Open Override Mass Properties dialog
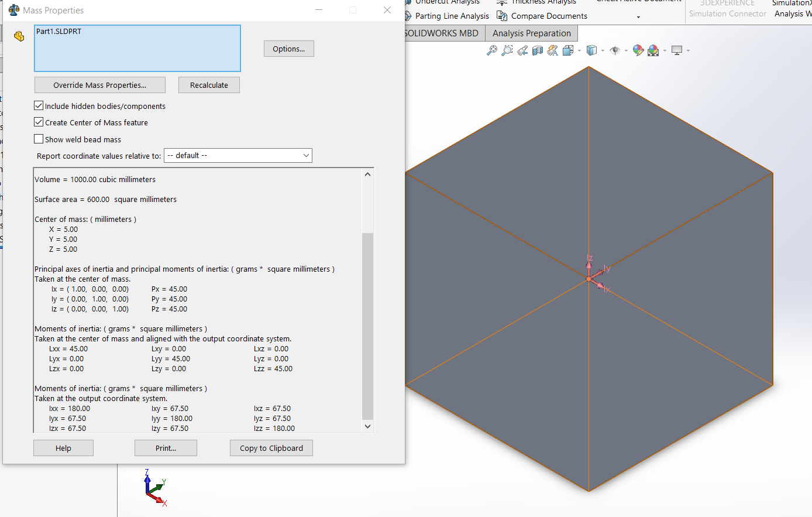Screen dimensions: 812x517 [100, 85]
